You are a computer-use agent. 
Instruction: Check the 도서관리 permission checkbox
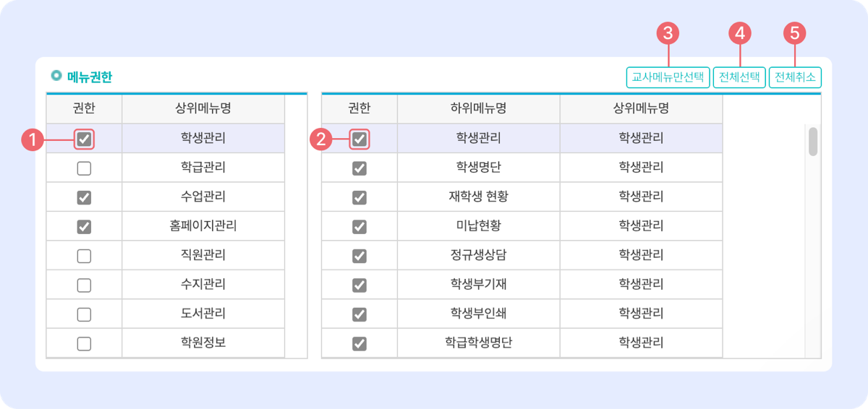click(84, 314)
